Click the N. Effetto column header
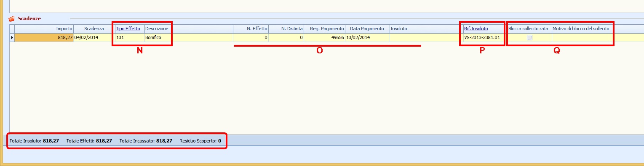 [251, 29]
